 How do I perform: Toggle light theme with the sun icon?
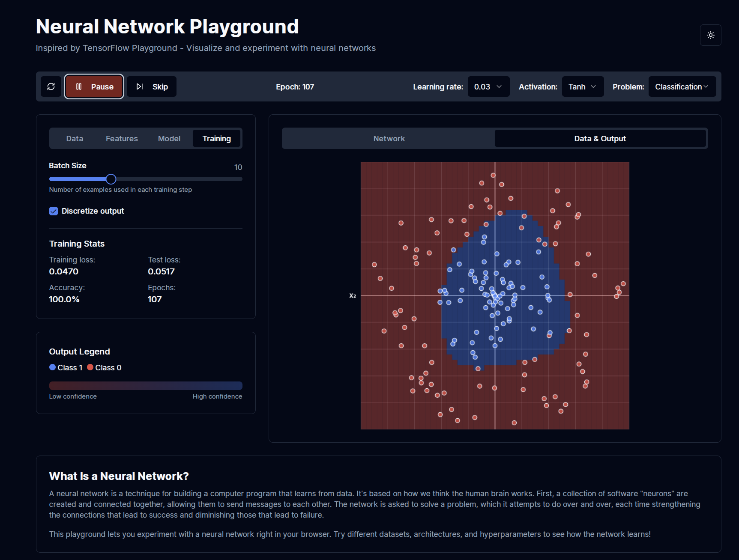click(x=710, y=35)
